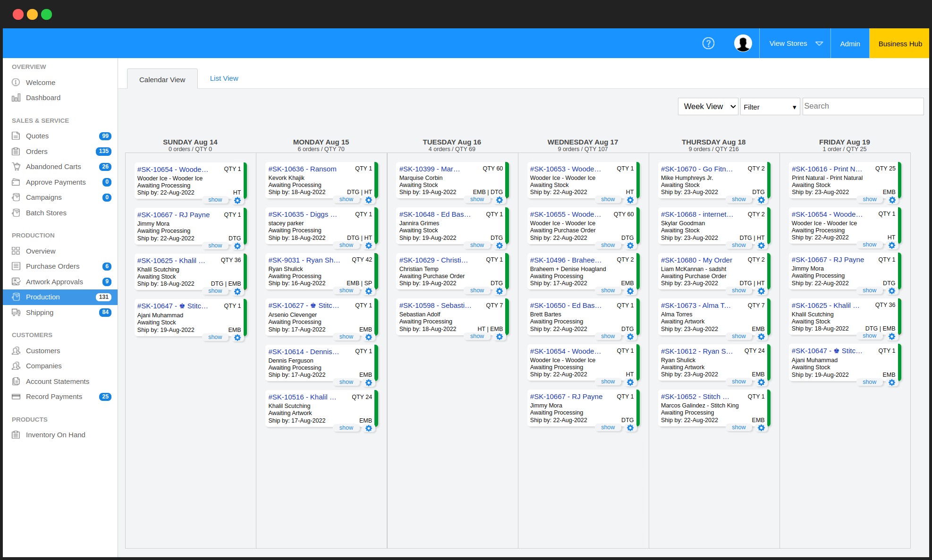932x560 pixels.
Task: Expand the show toggle on SK-10670
Action: (738, 199)
